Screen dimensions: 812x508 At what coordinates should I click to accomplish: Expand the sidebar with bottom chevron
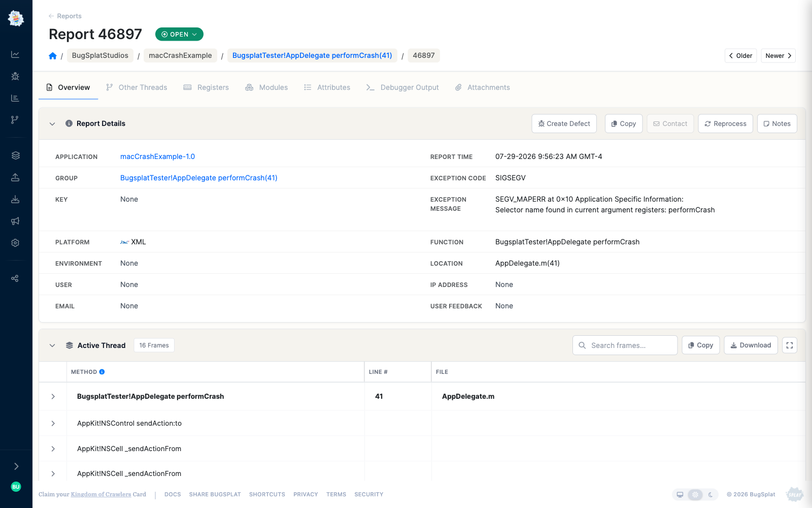point(16,466)
